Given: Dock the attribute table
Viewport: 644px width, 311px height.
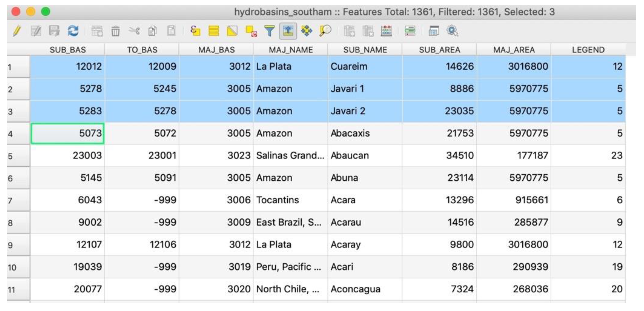Looking at the screenshot, I should (434, 31).
